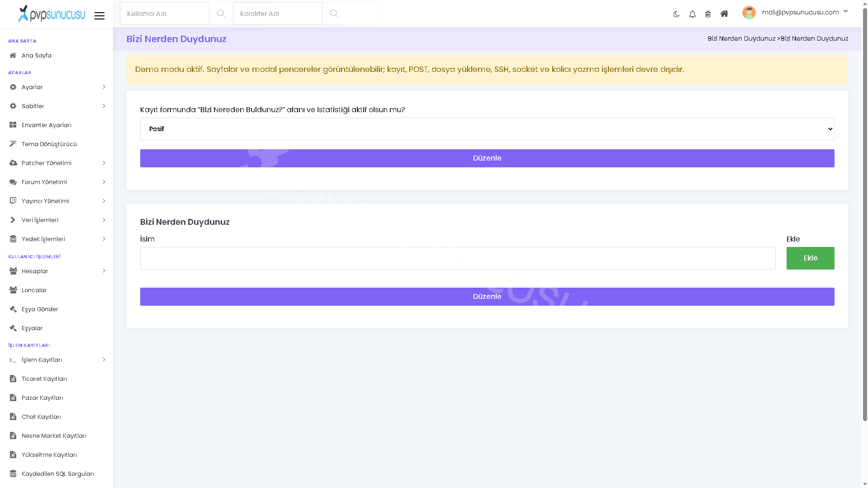Open the Pasif status dropdown
The width and height of the screenshot is (868, 488).
[x=487, y=129]
